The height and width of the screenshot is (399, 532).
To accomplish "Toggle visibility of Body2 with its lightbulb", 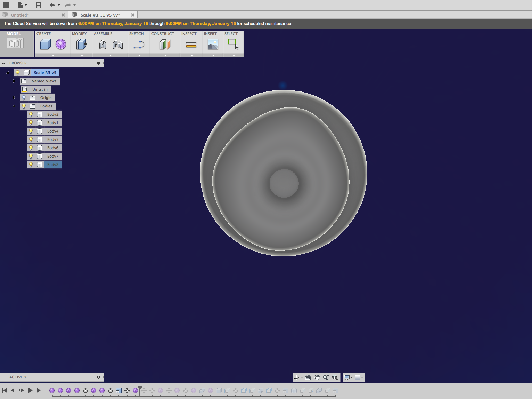I will pos(31,164).
